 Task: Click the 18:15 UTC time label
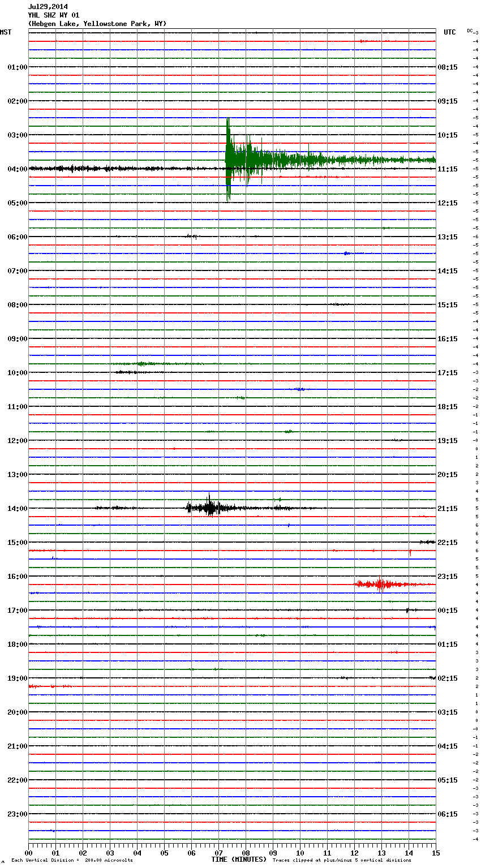coord(448,406)
